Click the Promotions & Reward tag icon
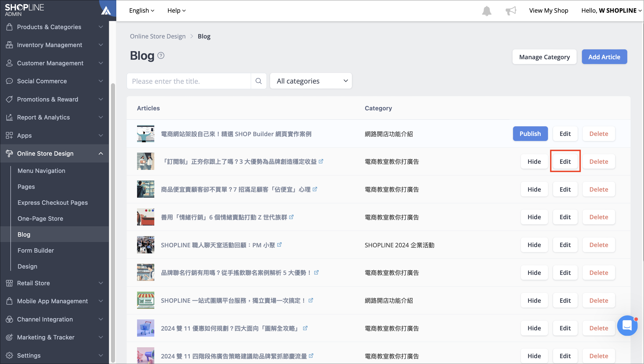 coord(9,99)
